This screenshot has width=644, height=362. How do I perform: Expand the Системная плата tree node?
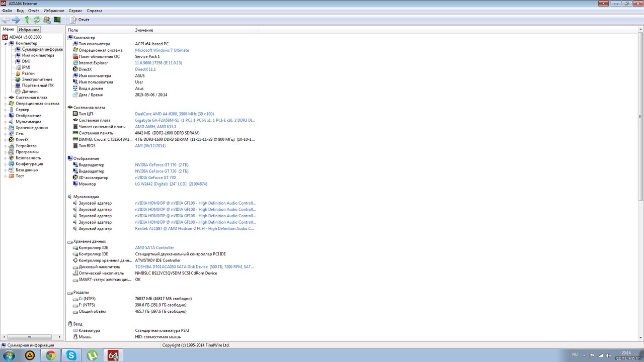click(6, 98)
